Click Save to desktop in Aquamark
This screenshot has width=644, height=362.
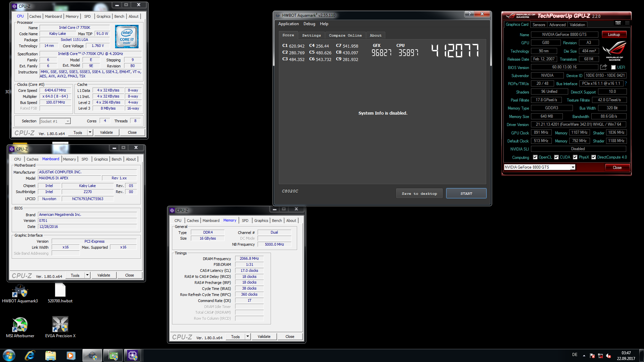point(419,193)
